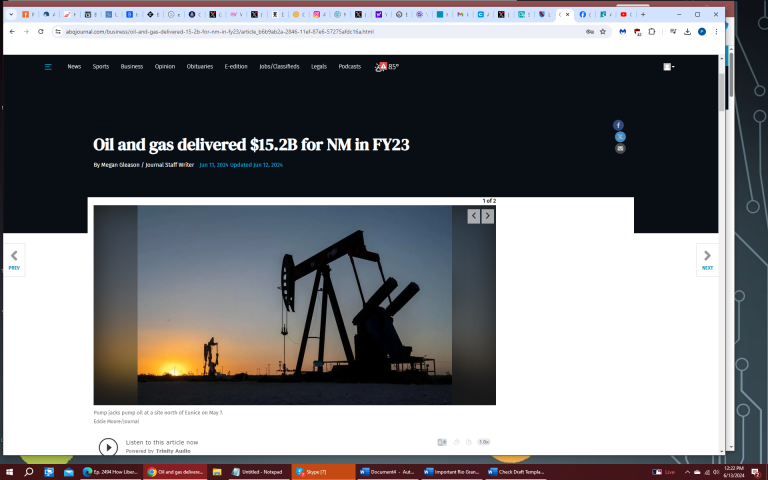The width and height of the screenshot is (768, 480).
Task: Share article on X (Twitter)
Action: tap(620, 137)
